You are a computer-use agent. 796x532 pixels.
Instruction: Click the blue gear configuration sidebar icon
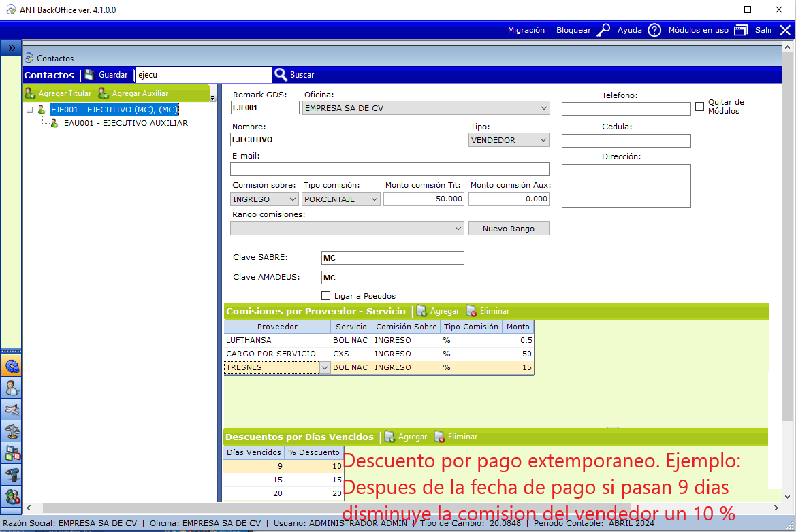(x=12, y=367)
